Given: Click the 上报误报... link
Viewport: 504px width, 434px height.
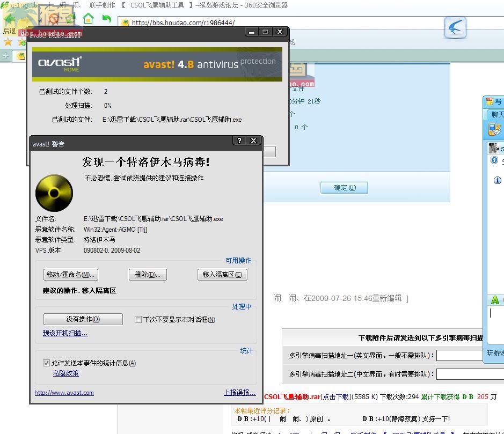Looking at the screenshot, I should tap(240, 393).
